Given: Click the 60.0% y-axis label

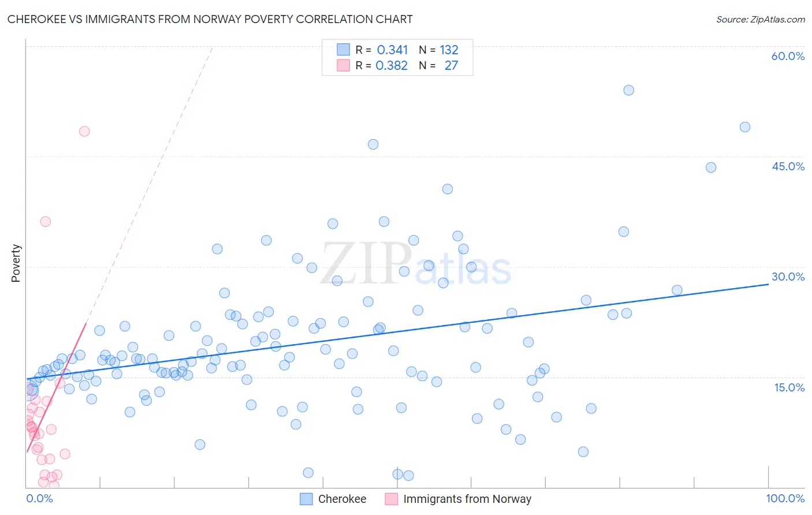Looking at the screenshot, I should pyautogui.click(x=788, y=56).
